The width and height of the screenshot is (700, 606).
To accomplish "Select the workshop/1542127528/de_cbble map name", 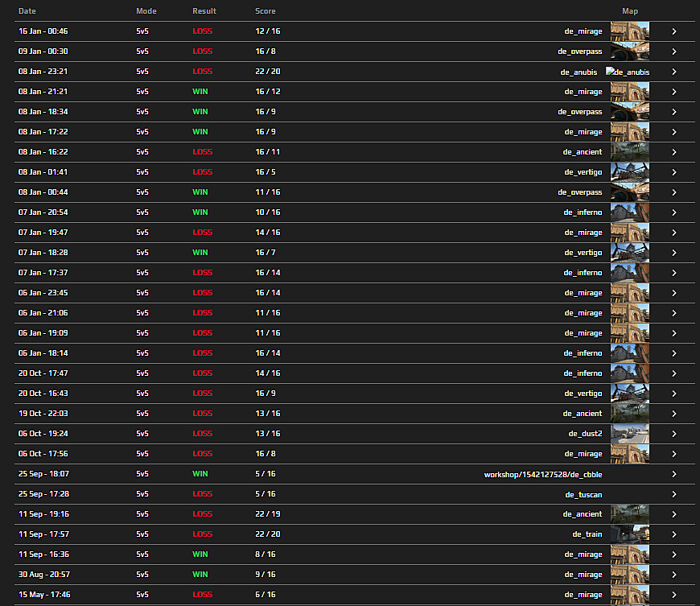I will pyautogui.click(x=542, y=474).
